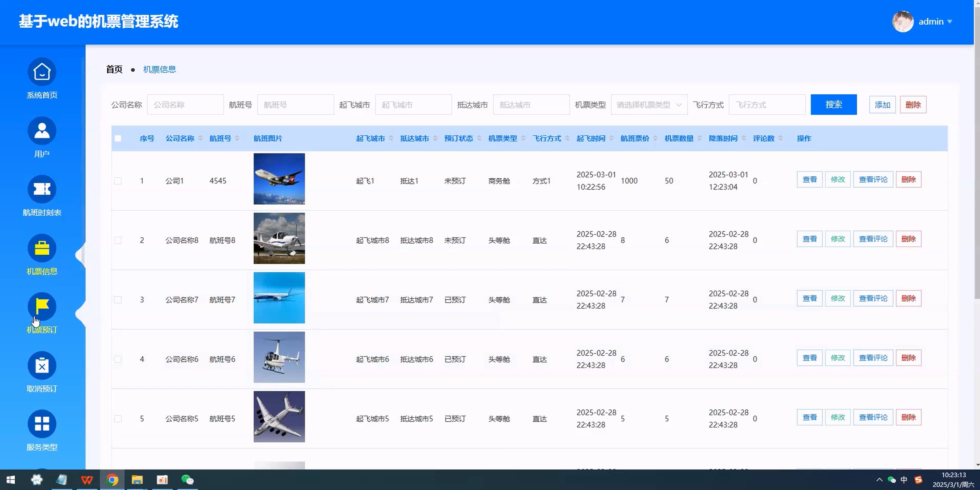This screenshot has width=980, height=490.
Task: Expand the 机票类型 type dropdown
Action: [649, 105]
